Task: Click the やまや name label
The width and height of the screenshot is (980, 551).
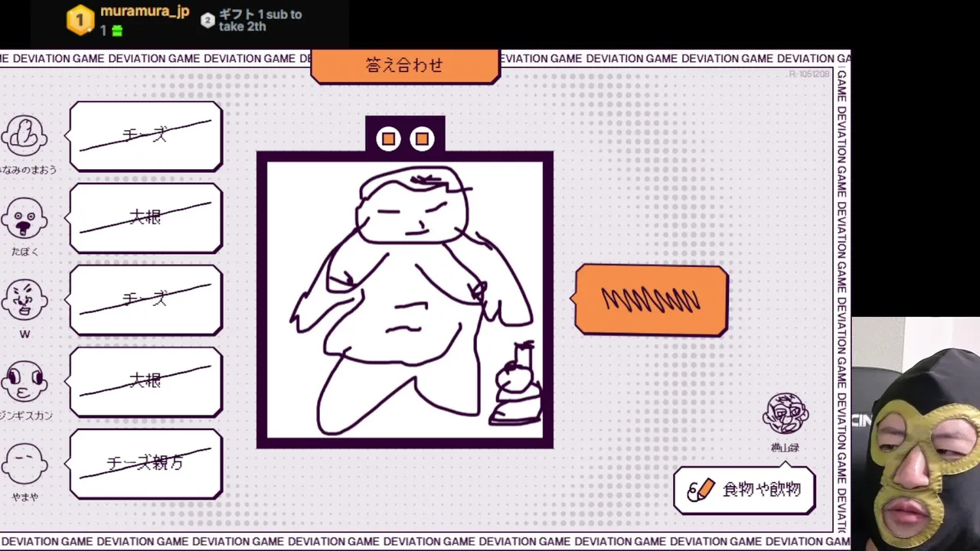Action: tap(24, 497)
